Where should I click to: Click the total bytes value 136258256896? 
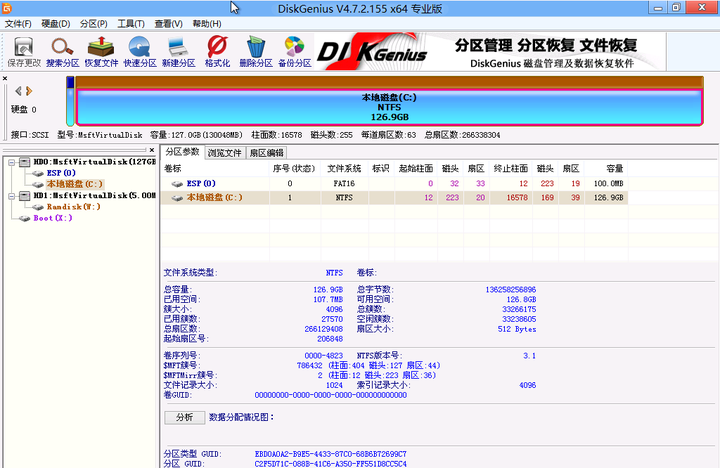(x=511, y=290)
